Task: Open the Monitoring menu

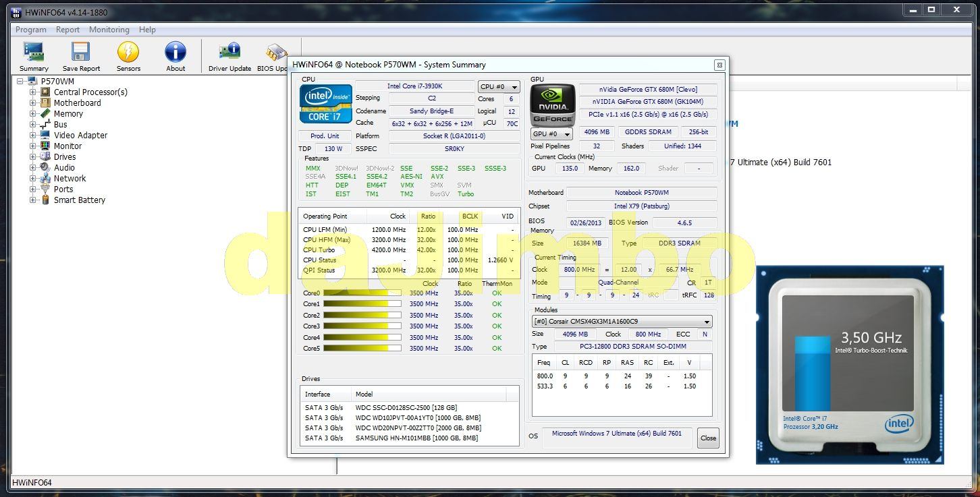Action: pos(109,30)
